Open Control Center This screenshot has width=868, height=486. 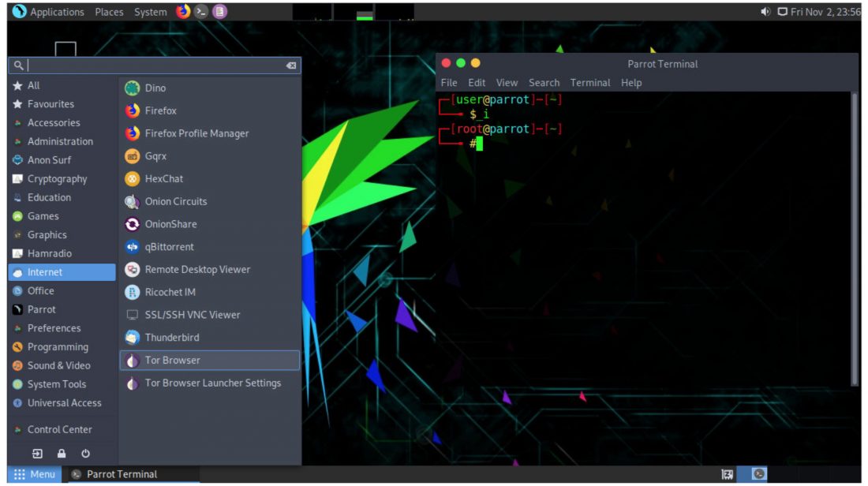pos(59,430)
